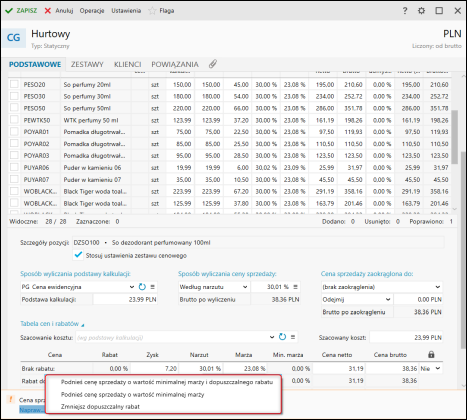Select the PUYAR07 row checkbox
The width and height of the screenshot is (467, 420).
tap(14, 179)
